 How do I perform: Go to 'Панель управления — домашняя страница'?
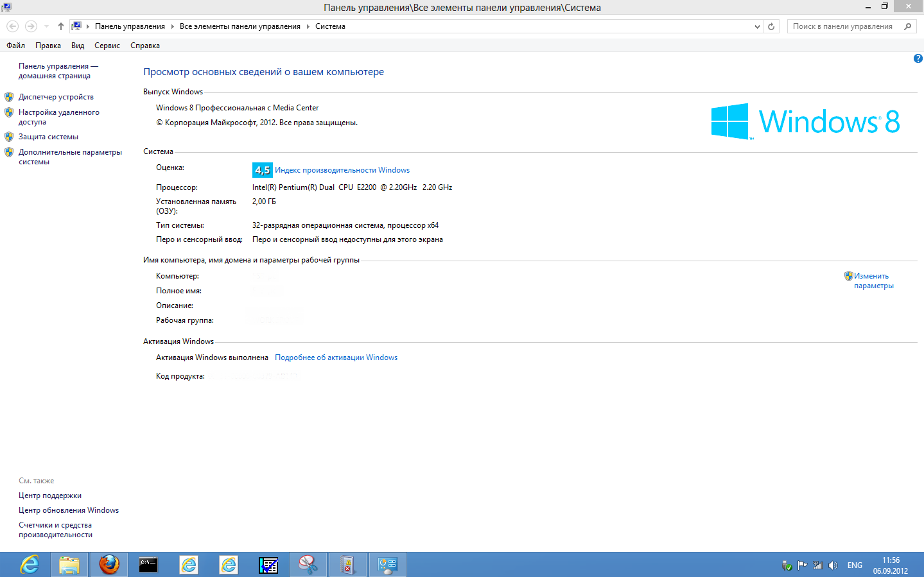tap(58, 71)
